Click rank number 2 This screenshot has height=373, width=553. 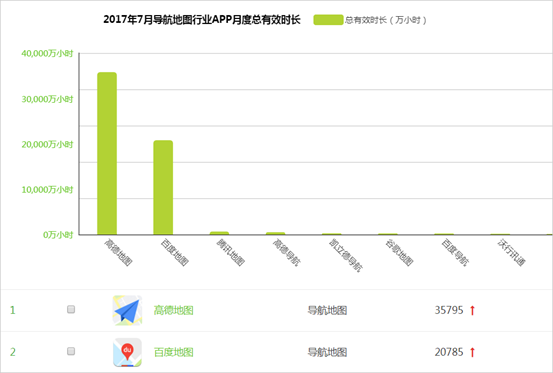[13, 352]
